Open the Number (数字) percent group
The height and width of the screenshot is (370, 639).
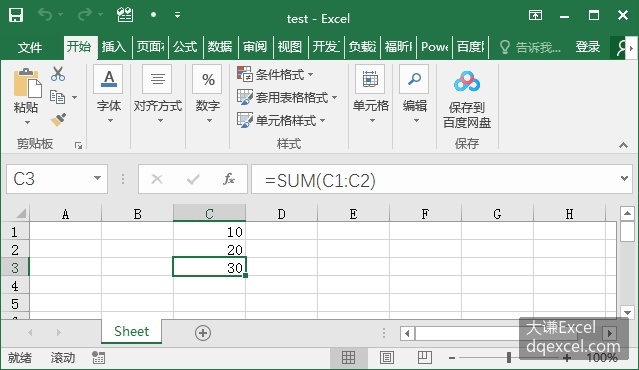click(x=208, y=95)
